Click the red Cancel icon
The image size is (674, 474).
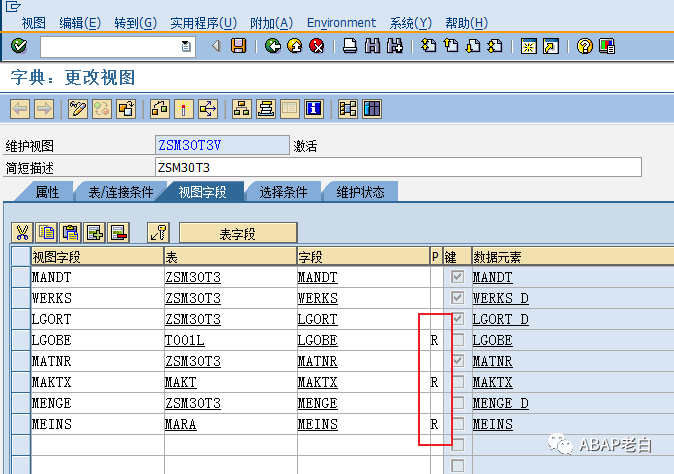(317, 46)
